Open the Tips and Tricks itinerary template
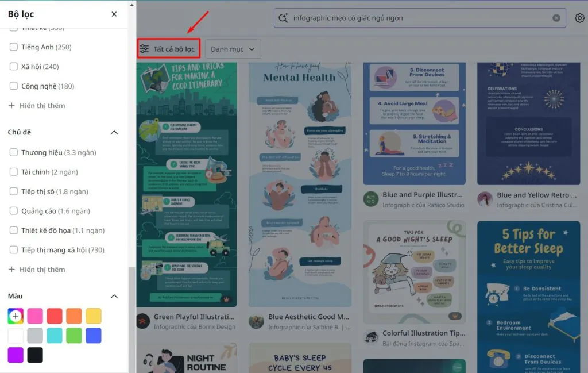588x373 pixels. 187,184
